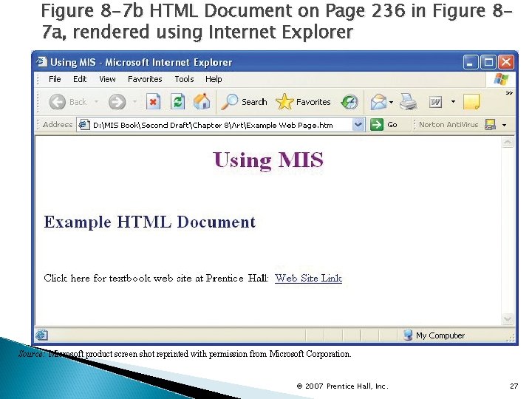Close the Internet Explorer window
This screenshot has width=532, height=399.
coord(506,62)
